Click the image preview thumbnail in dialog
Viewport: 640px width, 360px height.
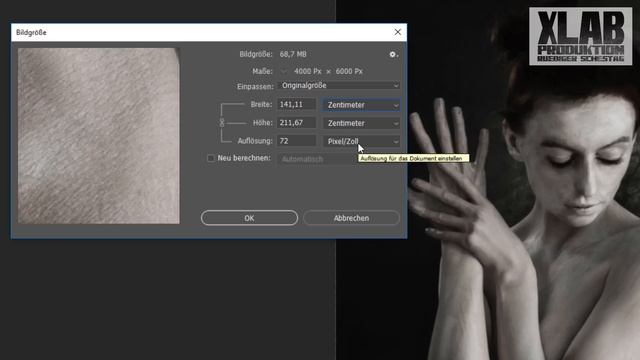[99, 136]
